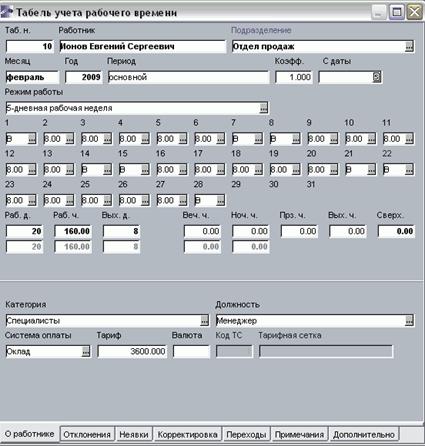The height and width of the screenshot is (446, 425).
Task: Open day 14 value picker button
Action: (x=107, y=170)
